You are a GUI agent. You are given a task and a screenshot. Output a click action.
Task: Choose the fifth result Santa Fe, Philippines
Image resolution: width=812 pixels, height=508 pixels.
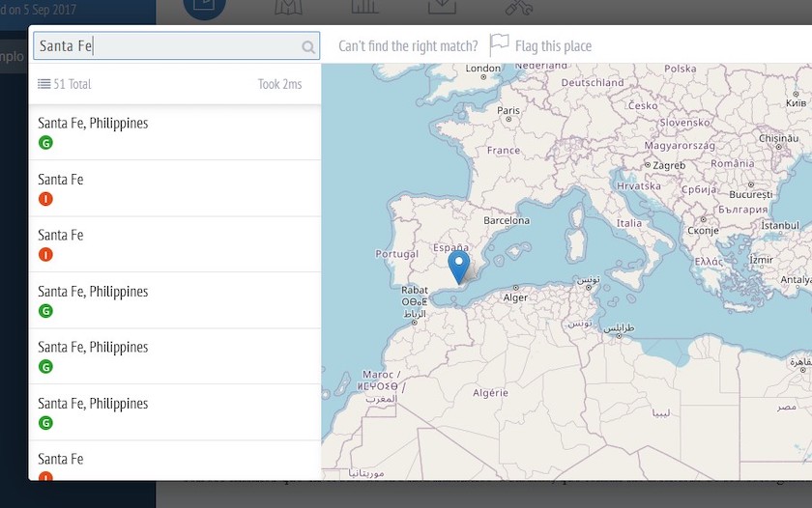point(93,348)
